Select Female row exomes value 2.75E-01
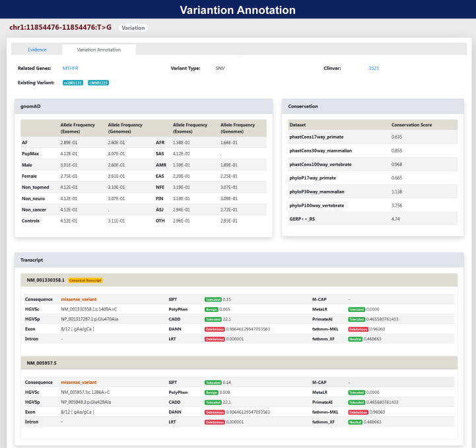This screenshot has width=476, height=448. click(x=69, y=176)
